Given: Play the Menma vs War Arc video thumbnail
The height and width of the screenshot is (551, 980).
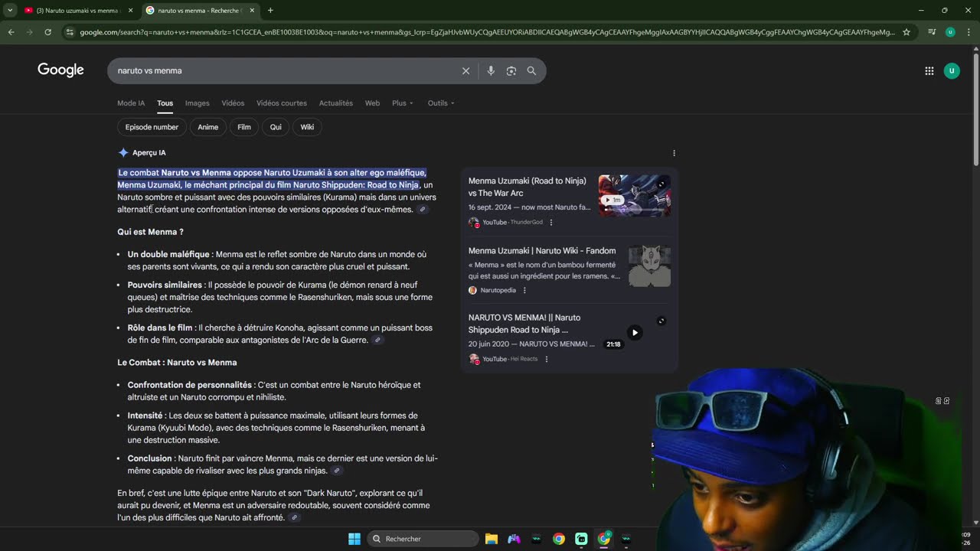Looking at the screenshot, I should [x=635, y=195].
